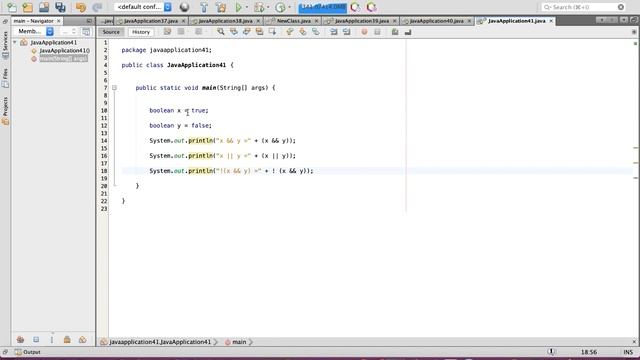Image resolution: width=640 pixels, height=360 pixels.
Task: Click the Stop Macro Recording icon
Action: (x=377, y=32)
